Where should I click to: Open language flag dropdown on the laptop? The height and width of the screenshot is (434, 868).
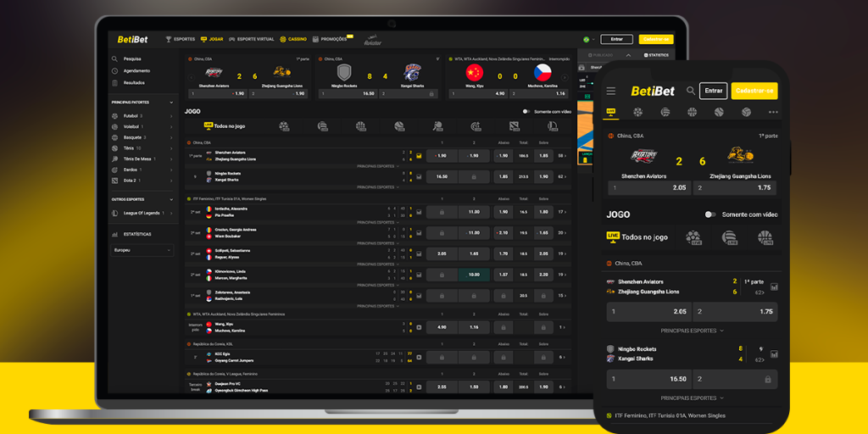point(589,39)
